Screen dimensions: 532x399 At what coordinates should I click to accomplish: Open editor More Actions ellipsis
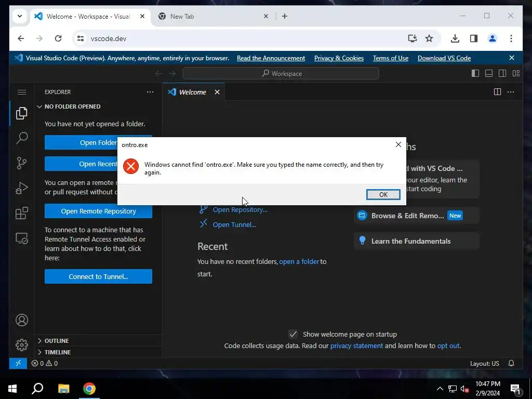tap(511, 92)
